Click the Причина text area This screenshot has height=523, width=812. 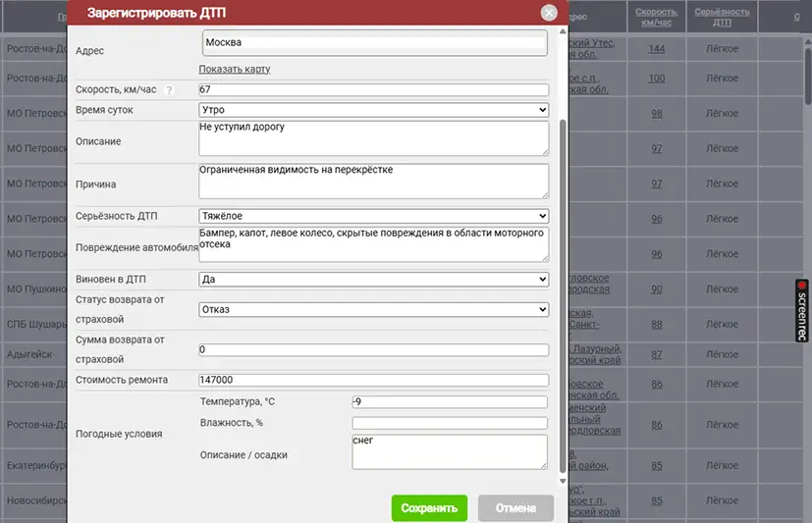373,181
